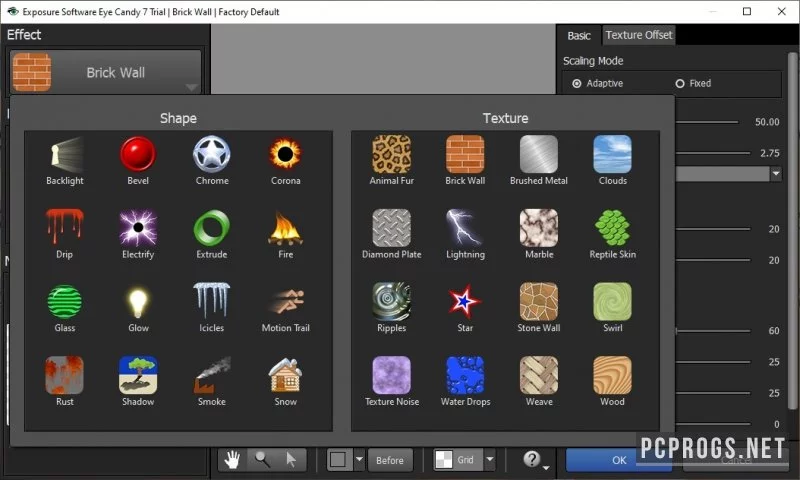Adjust the slider with value 2.75
The height and width of the screenshot is (480, 800).
pos(713,153)
